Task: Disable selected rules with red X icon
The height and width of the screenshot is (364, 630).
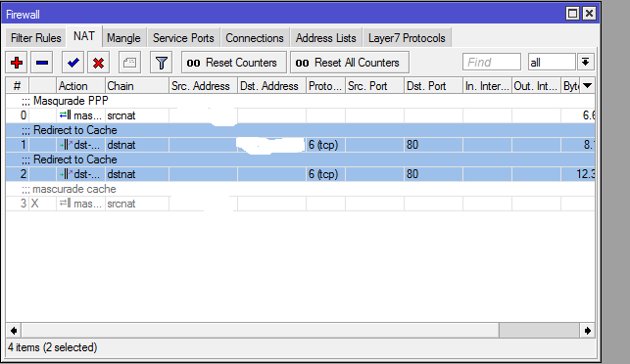Action: (98, 63)
